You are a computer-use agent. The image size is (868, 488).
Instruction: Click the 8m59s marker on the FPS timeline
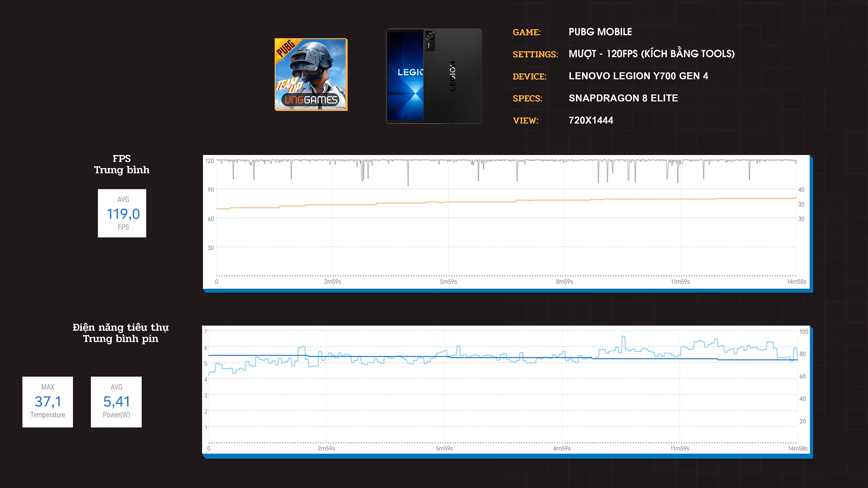(x=565, y=281)
